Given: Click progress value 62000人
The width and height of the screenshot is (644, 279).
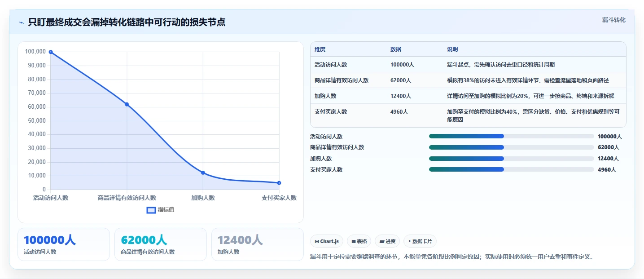Looking at the screenshot, I should [609, 147].
